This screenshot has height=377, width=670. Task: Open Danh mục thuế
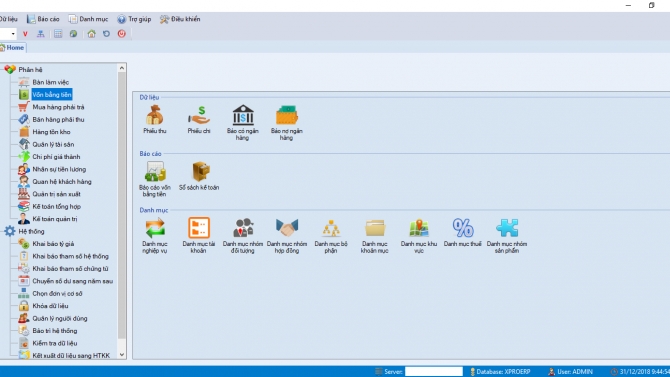pyautogui.click(x=463, y=232)
